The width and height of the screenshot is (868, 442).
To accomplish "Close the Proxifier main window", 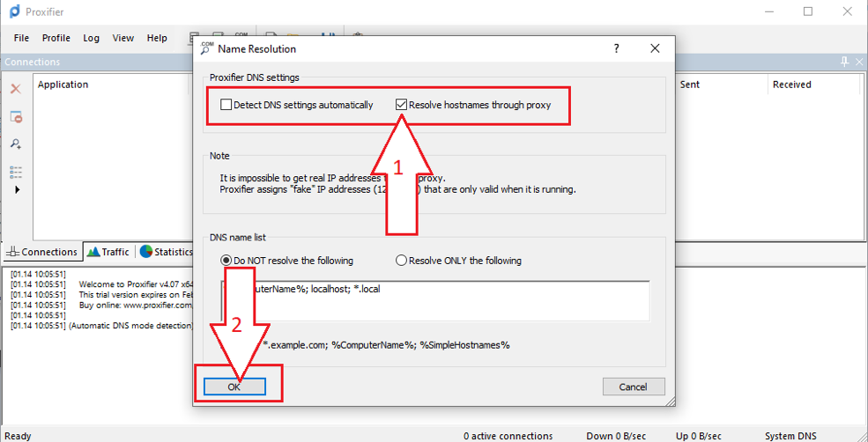I will click(847, 11).
